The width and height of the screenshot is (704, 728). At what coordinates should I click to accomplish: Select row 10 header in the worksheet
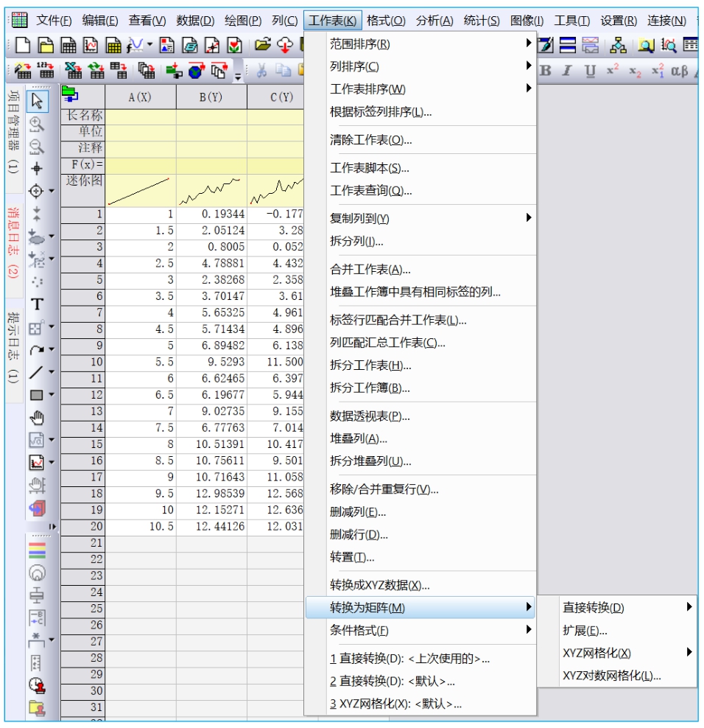(x=82, y=363)
